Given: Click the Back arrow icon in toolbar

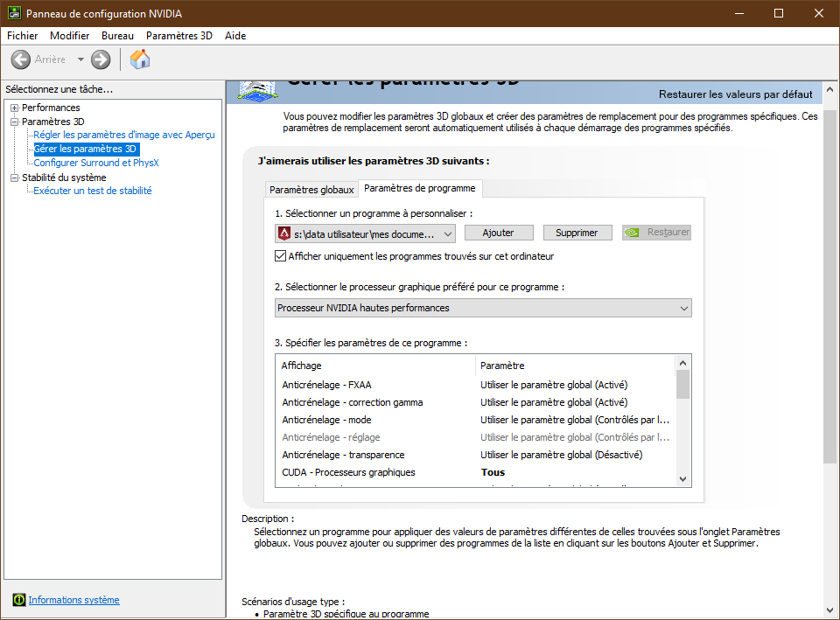Looking at the screenshot, I should point(21,59).
